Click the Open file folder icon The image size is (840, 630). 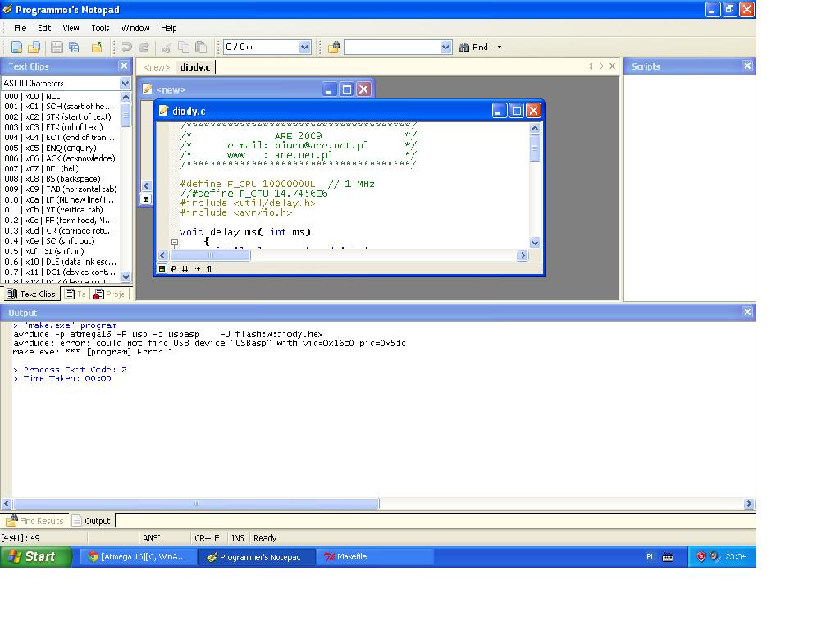(34, 48)
